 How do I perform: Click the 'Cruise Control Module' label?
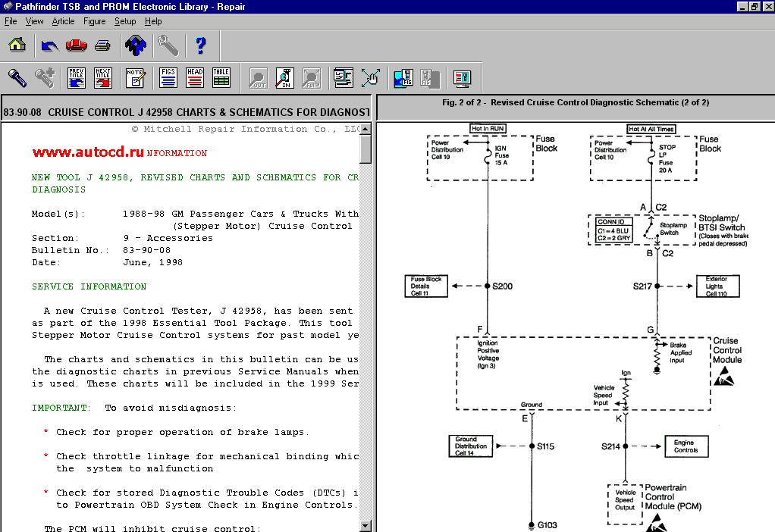[727, 350]
